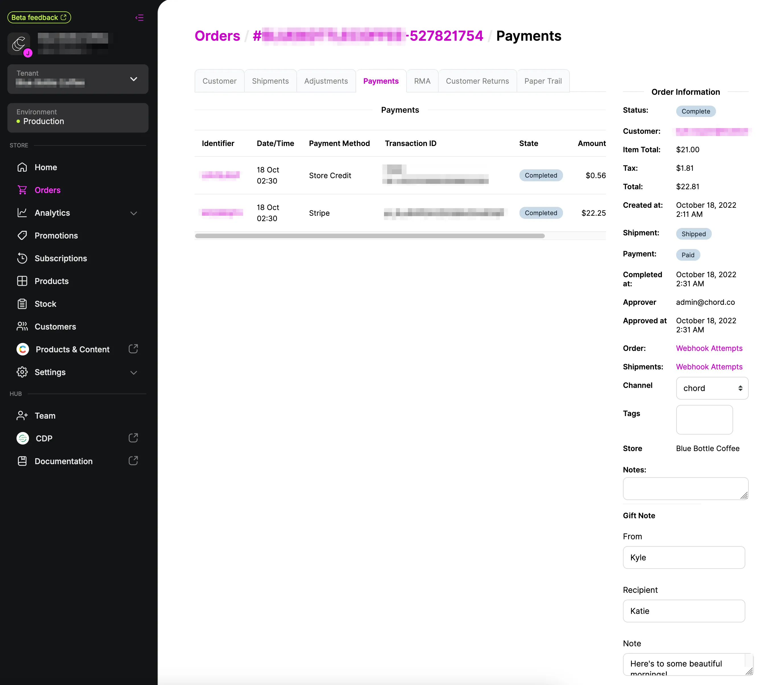Open the blurred customer link in Order Information
784x685 pixels.
click(x=712, y=132)
